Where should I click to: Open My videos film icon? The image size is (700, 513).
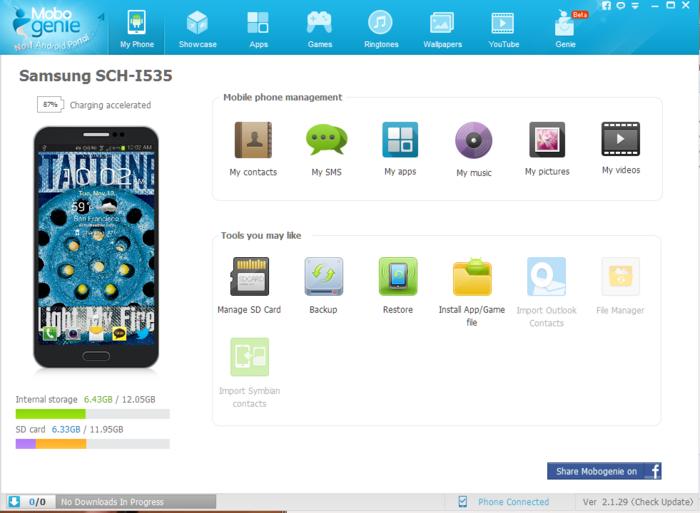621,139
